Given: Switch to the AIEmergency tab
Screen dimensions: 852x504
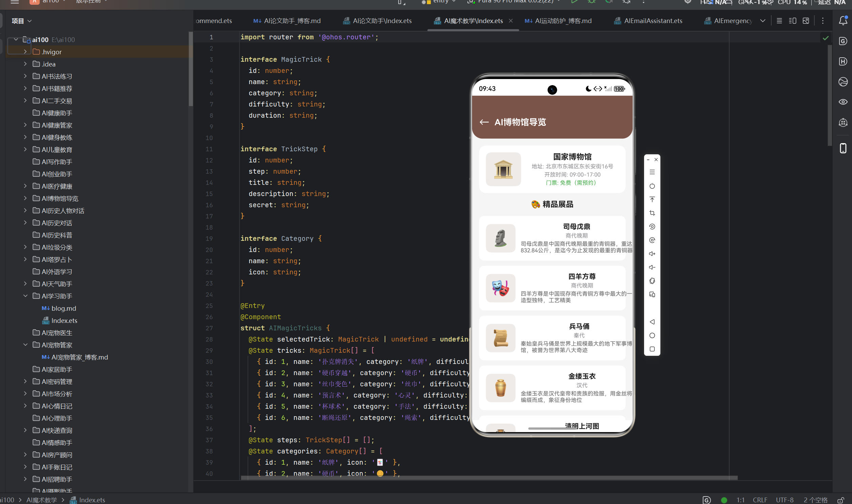Looking at the screenshot, I should [x=728, y=21].
